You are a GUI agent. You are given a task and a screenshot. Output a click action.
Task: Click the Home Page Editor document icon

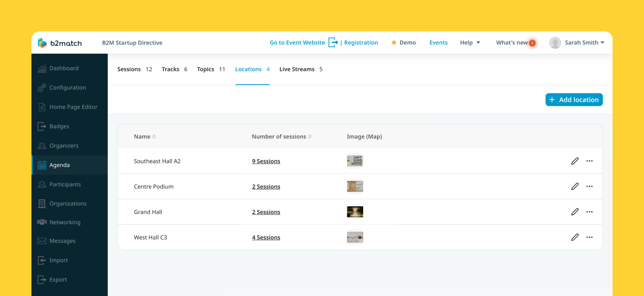42,107
